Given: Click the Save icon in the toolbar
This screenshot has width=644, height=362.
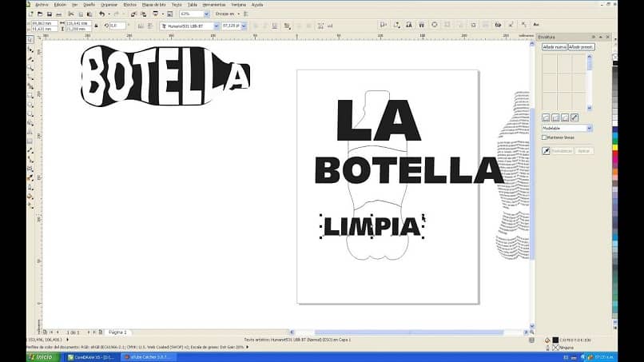Looking at the screenshot, I should click(x=50, y=14).
